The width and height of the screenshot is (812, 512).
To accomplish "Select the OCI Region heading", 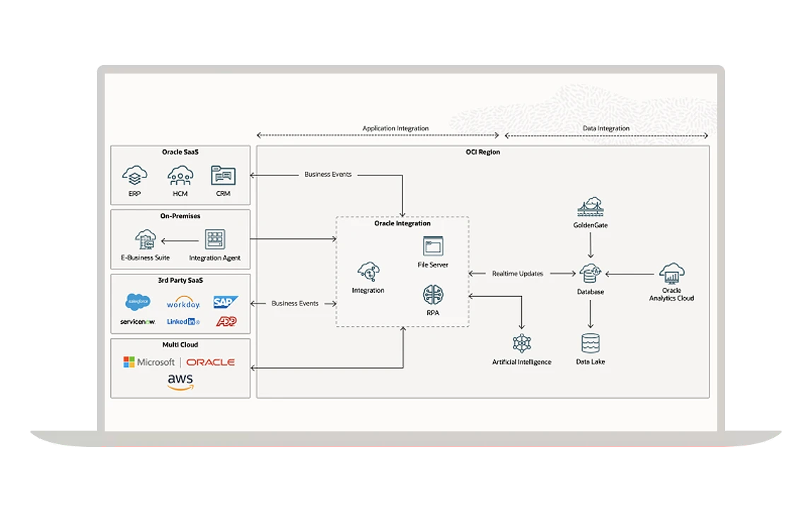I will point(482,152).
